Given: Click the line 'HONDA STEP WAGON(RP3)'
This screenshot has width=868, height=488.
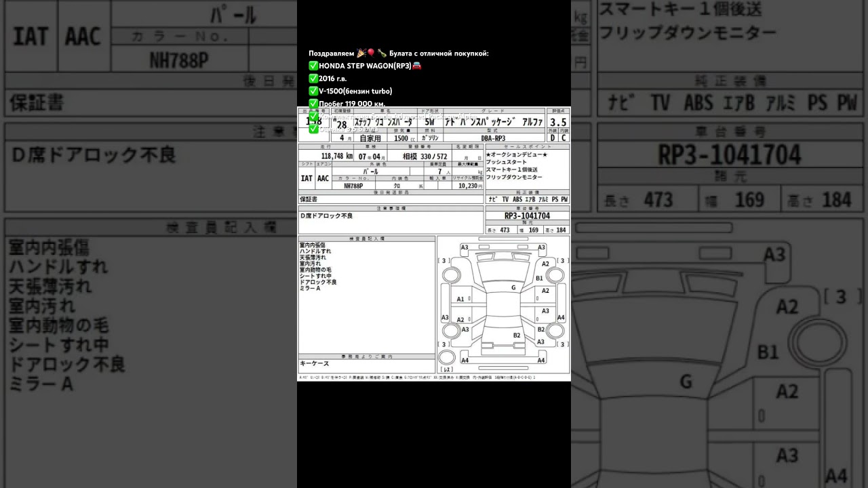Looking at the screenshot, I should (365, 66).
